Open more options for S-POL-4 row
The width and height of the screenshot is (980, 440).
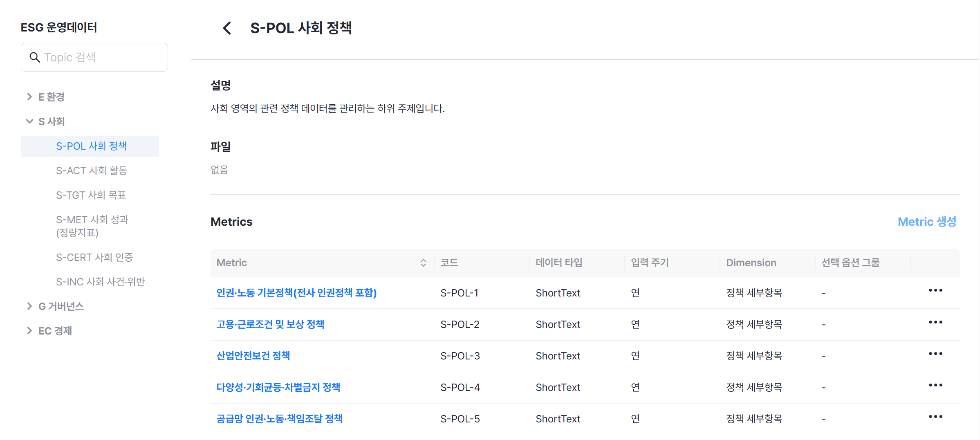click(x=935, y=385)
